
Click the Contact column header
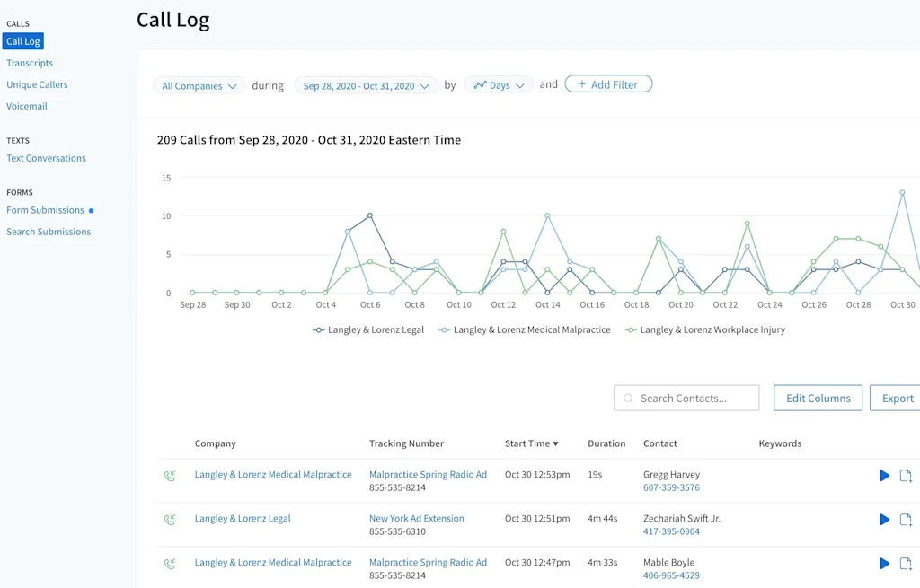click(660, 443)
